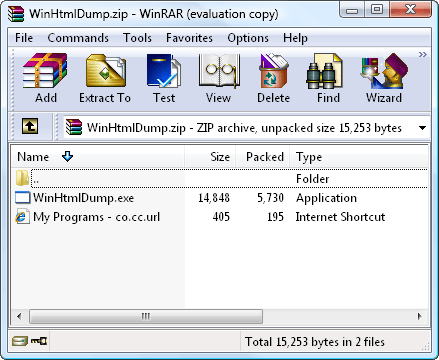Viewport: 439px width, 360px height.
Task: Open the Tools menu
Action: tap(137, 38)
